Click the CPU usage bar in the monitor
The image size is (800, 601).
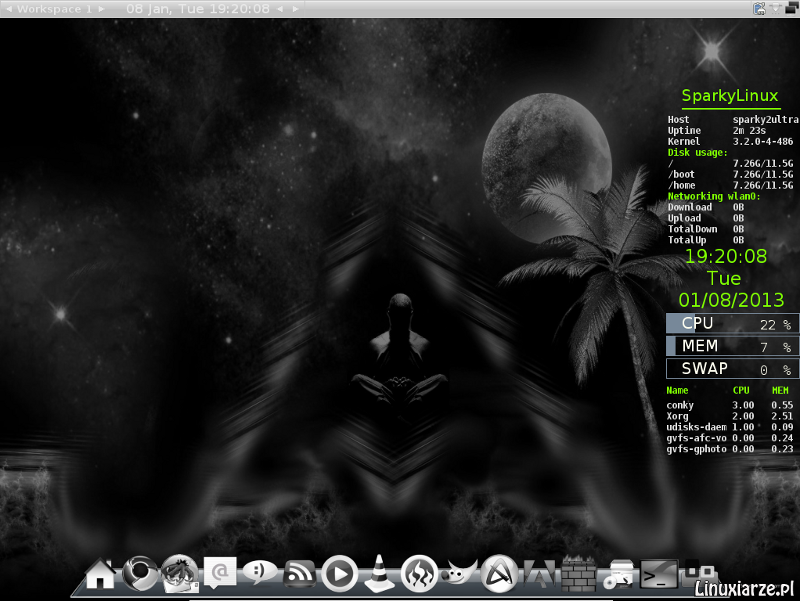tap(732, 323)
